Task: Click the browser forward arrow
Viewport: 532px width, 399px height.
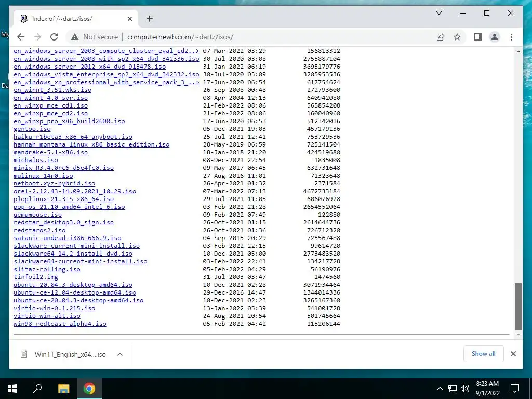Action: [37, 37]
